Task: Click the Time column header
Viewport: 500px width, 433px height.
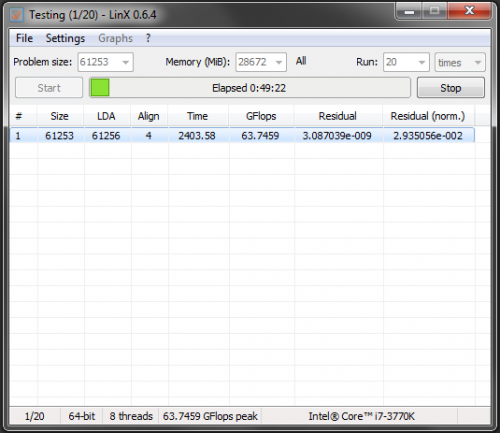Action: click(197, 116)
